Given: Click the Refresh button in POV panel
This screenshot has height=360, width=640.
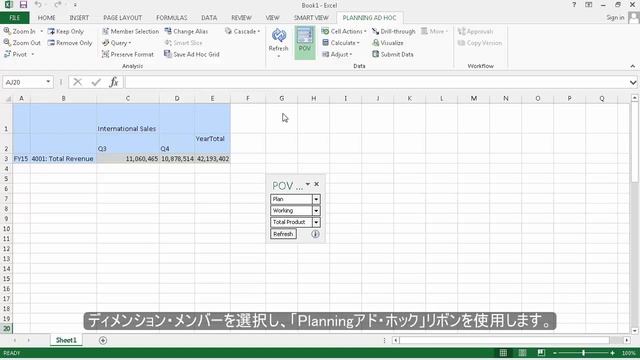Looking at the screenshot, I should click(283, 234).
